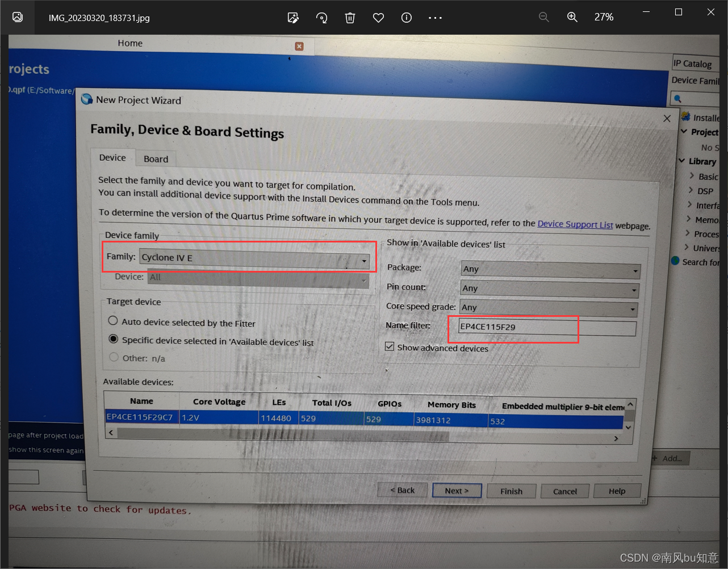This screenshot has height=569, width=728.
Task: Open the Device Support List link
Action: click(575, 224)
